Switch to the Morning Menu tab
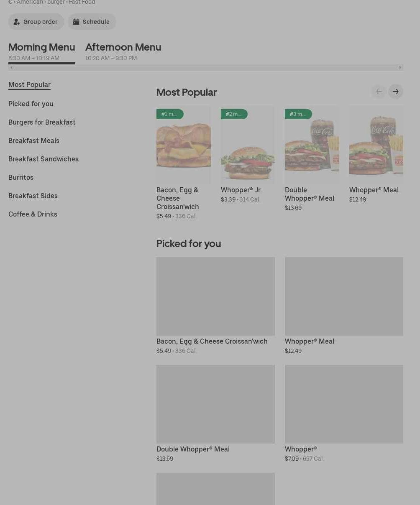The height and width of the screenshot is (505, 420). click(x=42, y=52)
